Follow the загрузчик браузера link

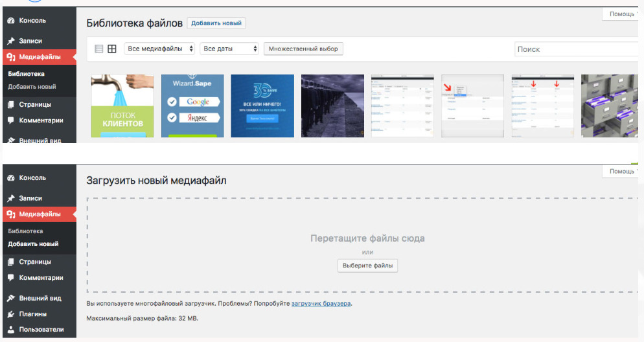pos(321,304)
